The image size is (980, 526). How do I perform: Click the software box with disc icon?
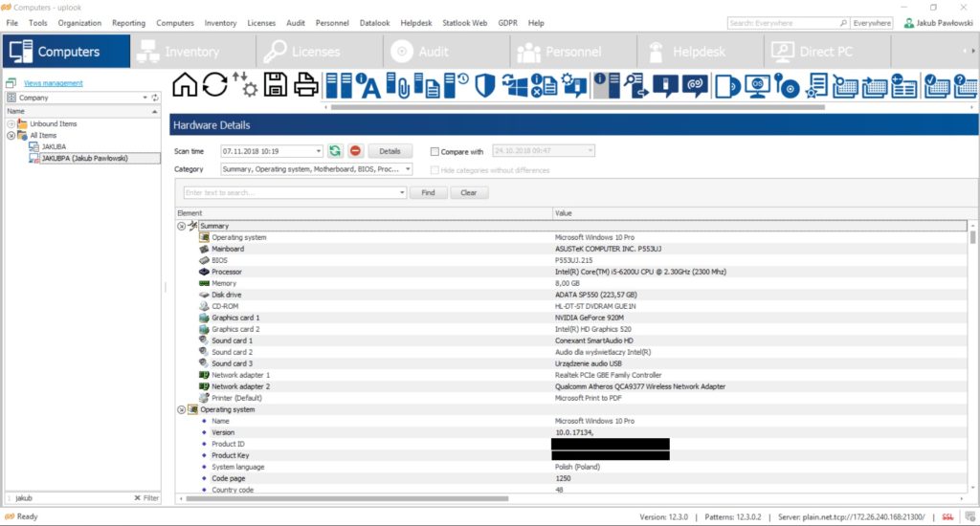727,86
